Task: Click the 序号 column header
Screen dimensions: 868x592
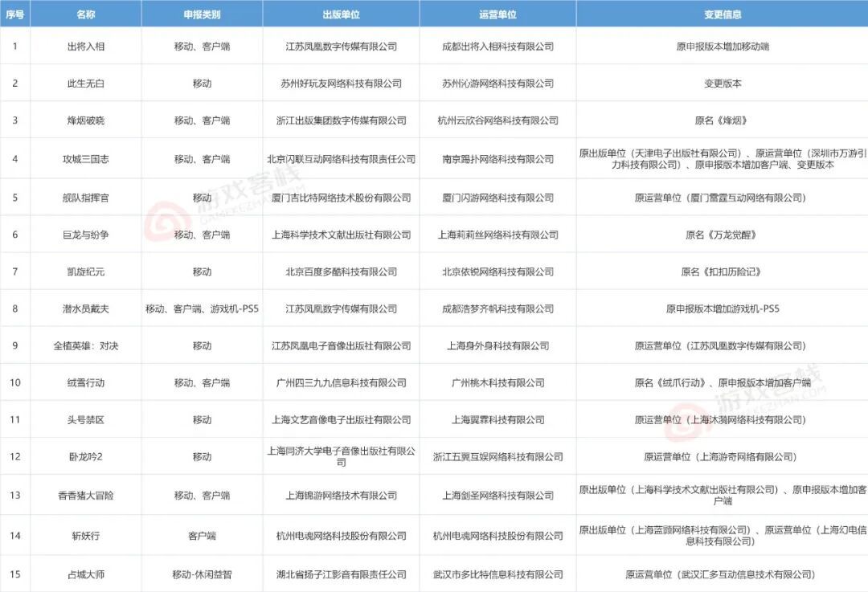Action: pos(15,14)
